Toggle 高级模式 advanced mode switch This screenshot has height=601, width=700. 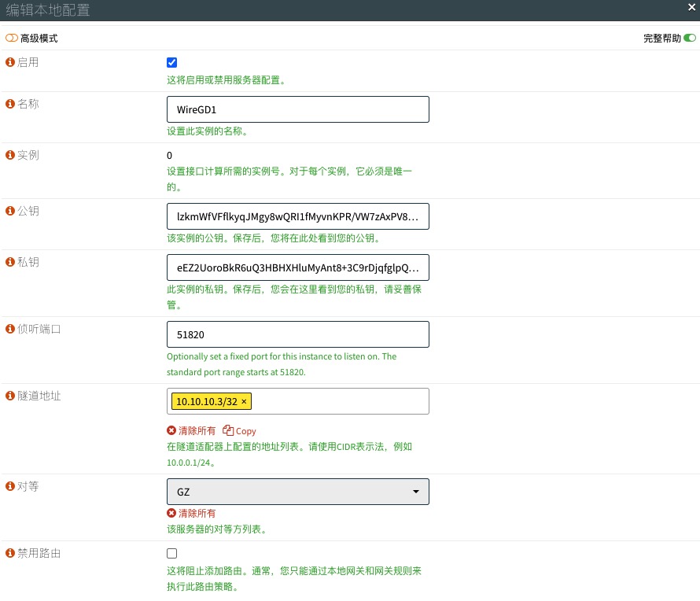point(12,39)
